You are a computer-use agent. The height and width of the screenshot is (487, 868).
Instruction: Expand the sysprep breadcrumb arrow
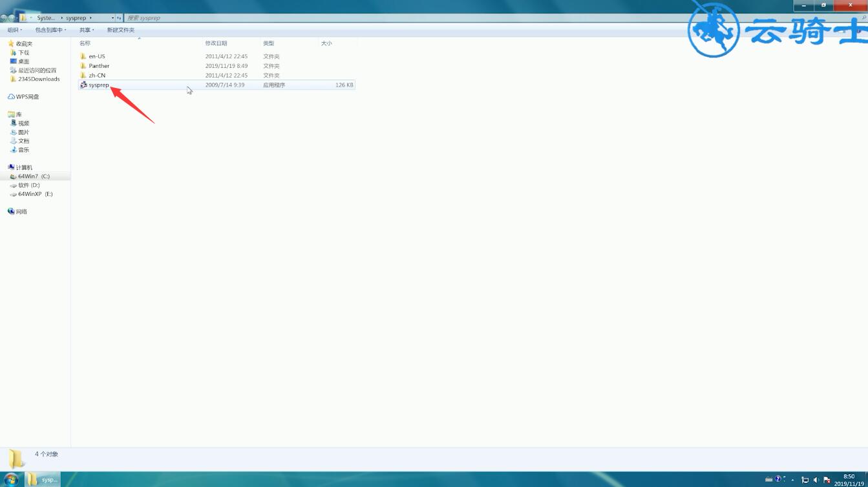91,18
